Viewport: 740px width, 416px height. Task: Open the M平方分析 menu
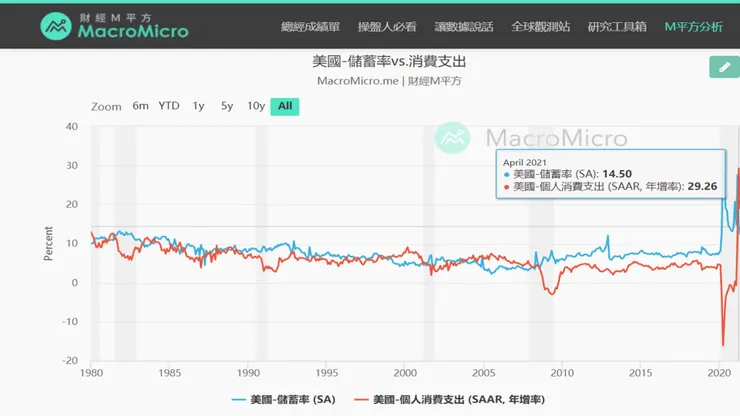coord(694,27)
